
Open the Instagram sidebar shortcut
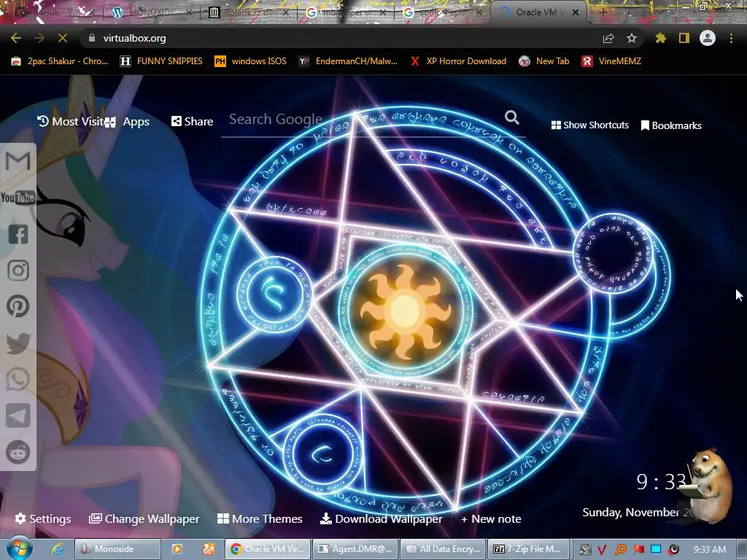tap(18, 270)
